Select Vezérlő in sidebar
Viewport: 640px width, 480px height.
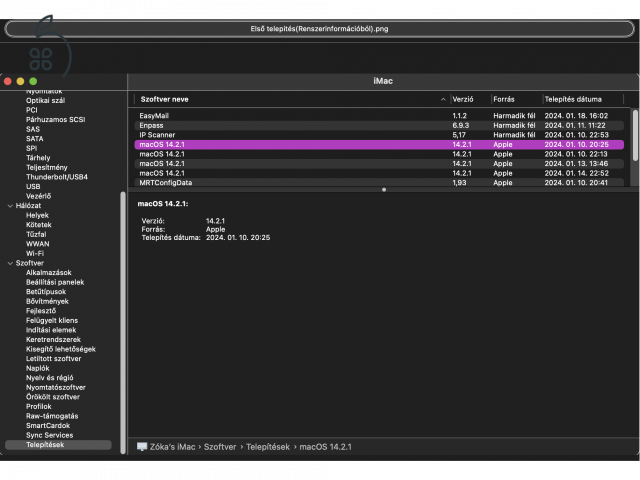point(38,196)
